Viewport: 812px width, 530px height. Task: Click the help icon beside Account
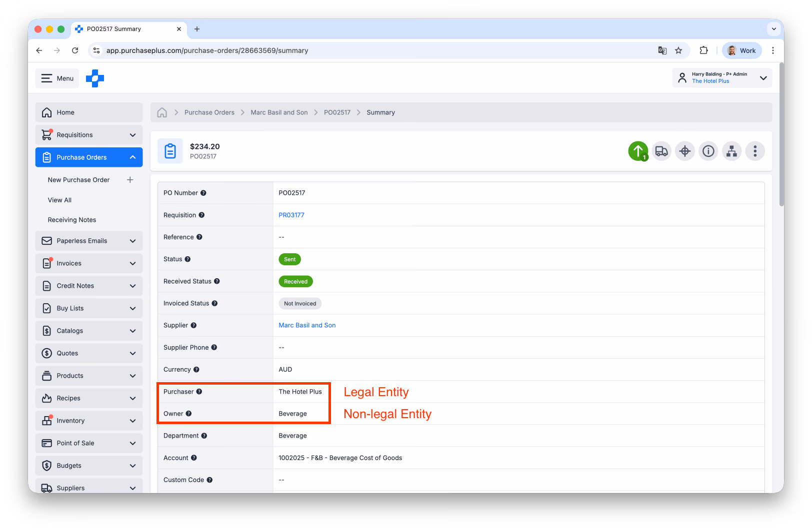pyautogui.click(x=194, y=458)
